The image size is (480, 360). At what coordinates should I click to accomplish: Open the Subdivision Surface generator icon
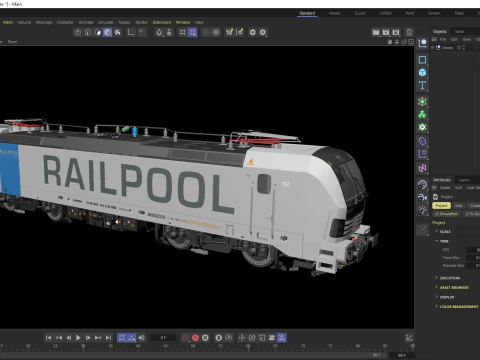[x=422, y=102]
